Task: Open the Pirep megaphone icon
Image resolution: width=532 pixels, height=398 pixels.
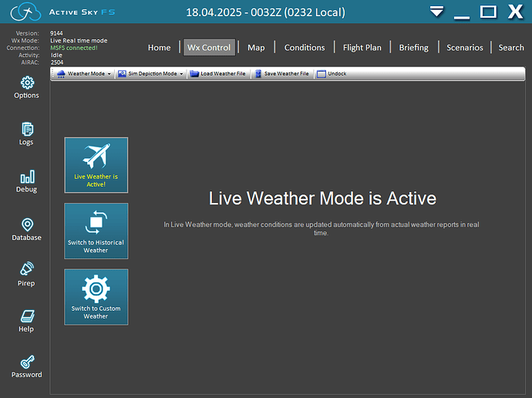Action: click(x=27, y=268)
